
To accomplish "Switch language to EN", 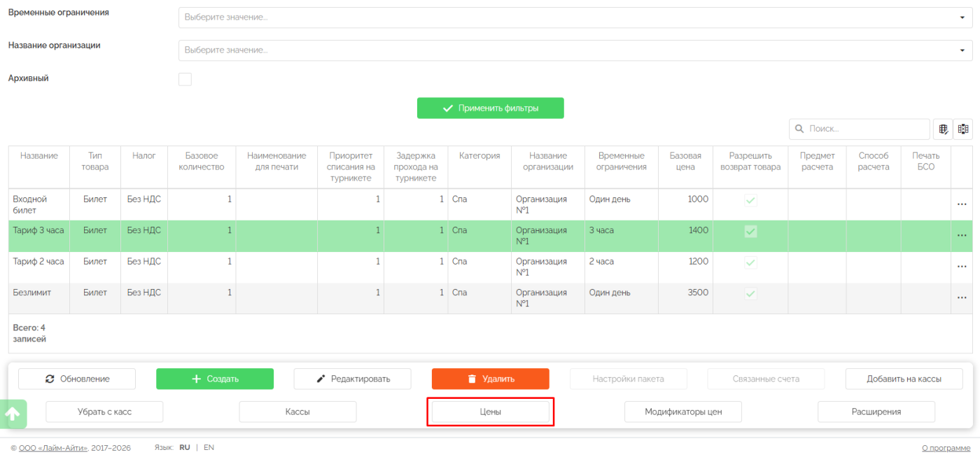I will click(x=209, y=447).
